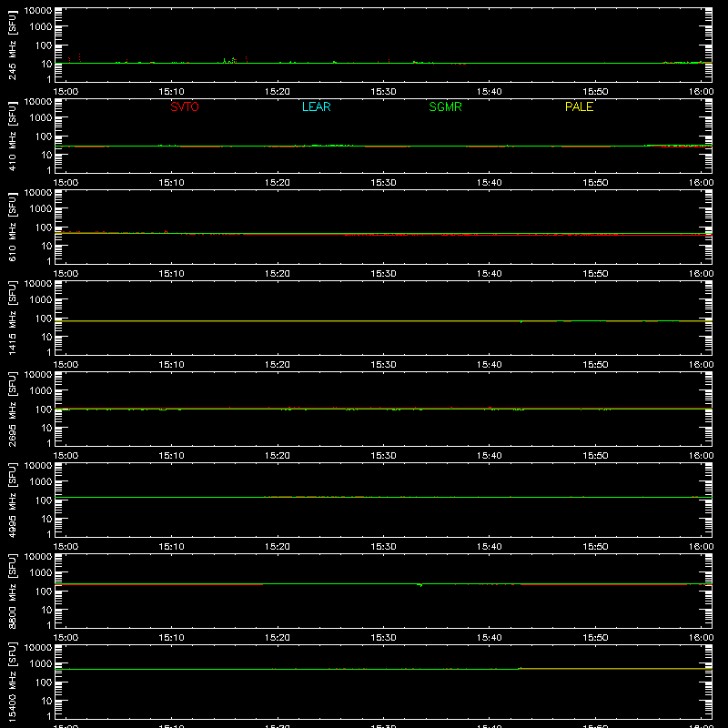Click the 15:10 time tick below 2695 MHz plot
This screenshot has height=728, width=728.
click(171, 456)
